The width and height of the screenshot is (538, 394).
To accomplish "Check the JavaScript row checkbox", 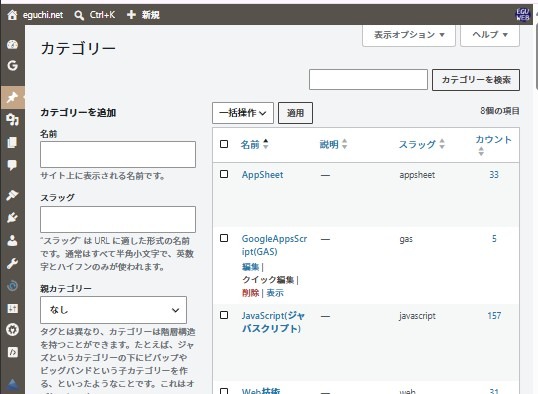I will click(224, 315).
